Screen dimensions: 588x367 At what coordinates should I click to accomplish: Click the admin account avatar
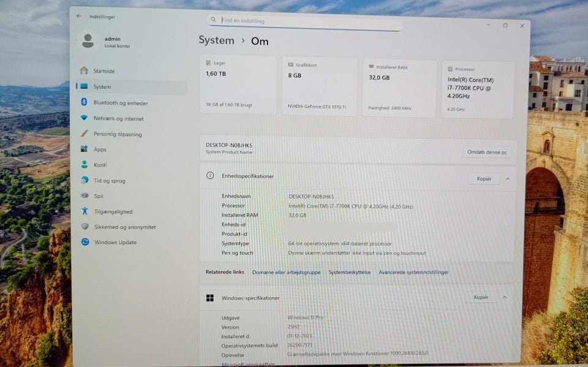[x=88, y=41]
